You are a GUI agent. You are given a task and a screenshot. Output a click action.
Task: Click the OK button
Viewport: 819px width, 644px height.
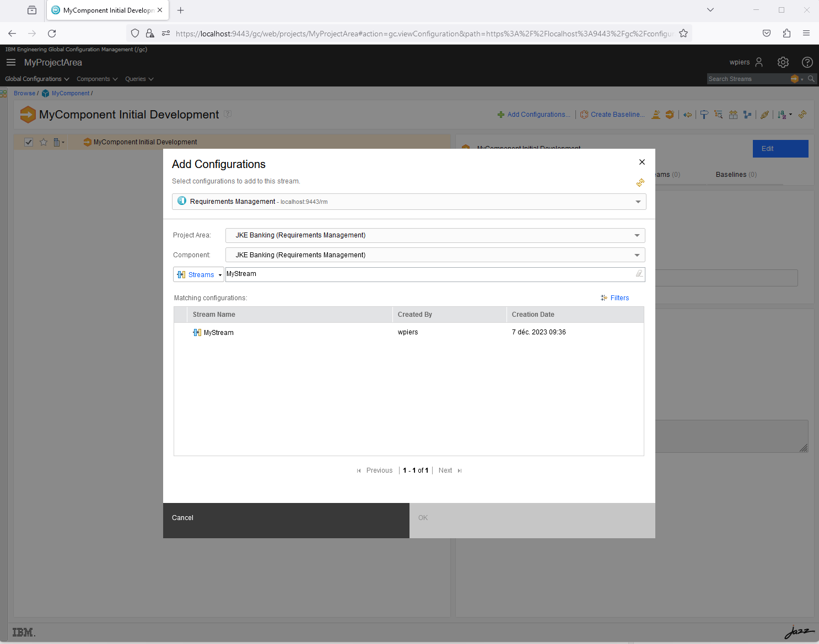[x=532, y=520]
